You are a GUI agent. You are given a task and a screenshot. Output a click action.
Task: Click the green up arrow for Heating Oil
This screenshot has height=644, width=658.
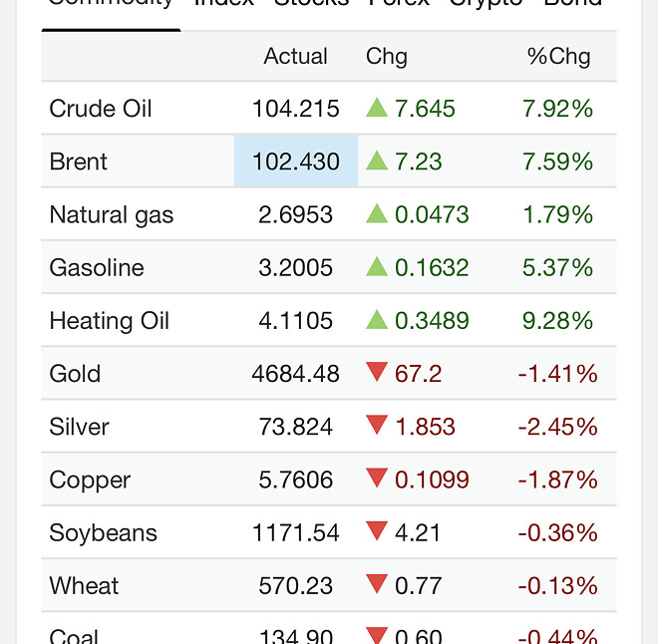click(x=376, y=319)
